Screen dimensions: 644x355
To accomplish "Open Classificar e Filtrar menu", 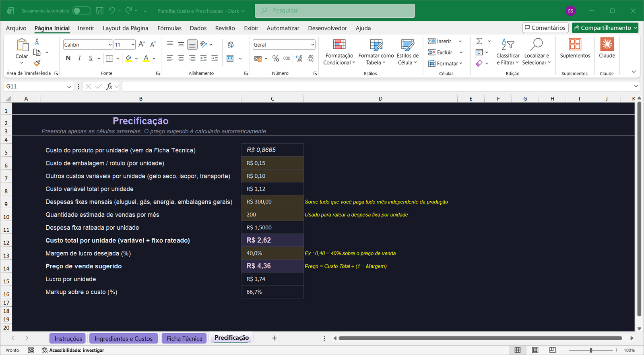I will (508, 52).
